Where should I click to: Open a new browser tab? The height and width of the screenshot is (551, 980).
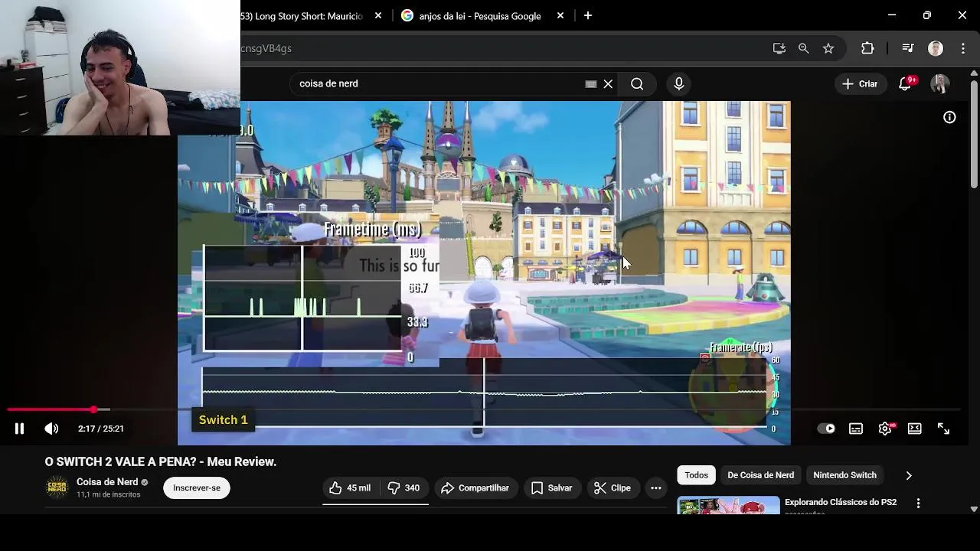coord(588,15)
